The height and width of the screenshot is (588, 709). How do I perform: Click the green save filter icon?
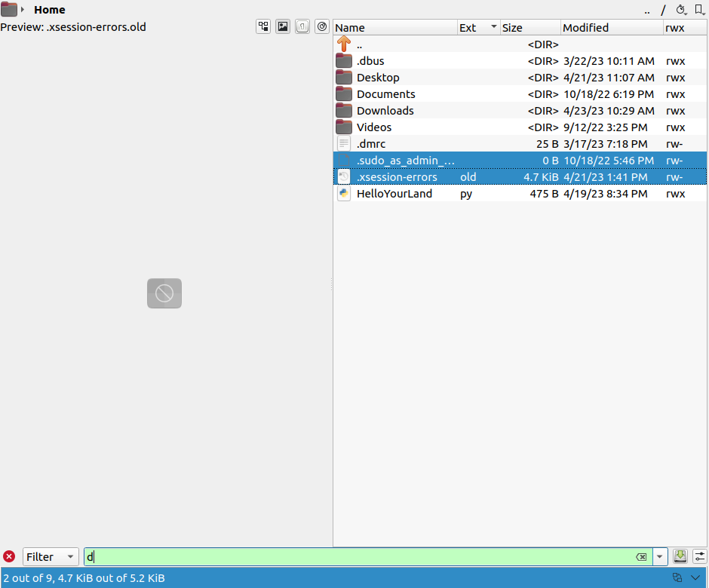point(680,556)
